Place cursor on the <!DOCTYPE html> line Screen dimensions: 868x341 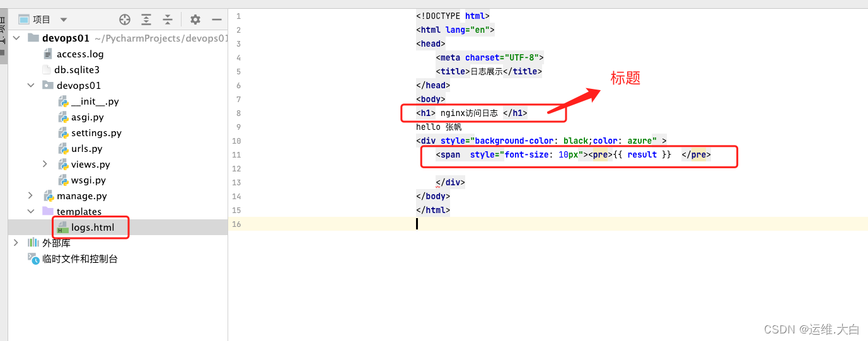pos(453,16)
